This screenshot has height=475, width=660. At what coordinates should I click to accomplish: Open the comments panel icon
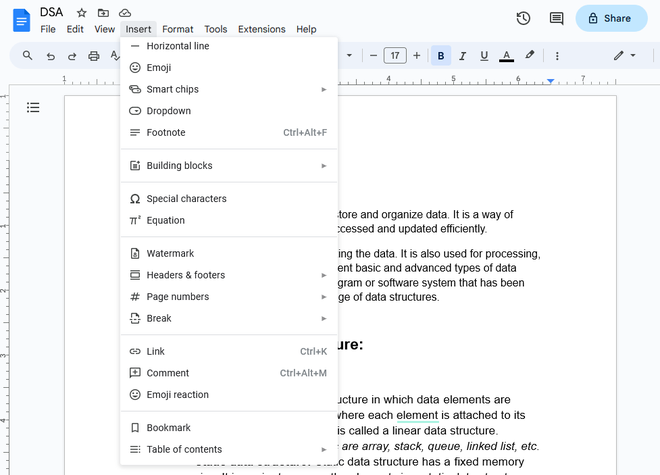click(x=556, y=18)
